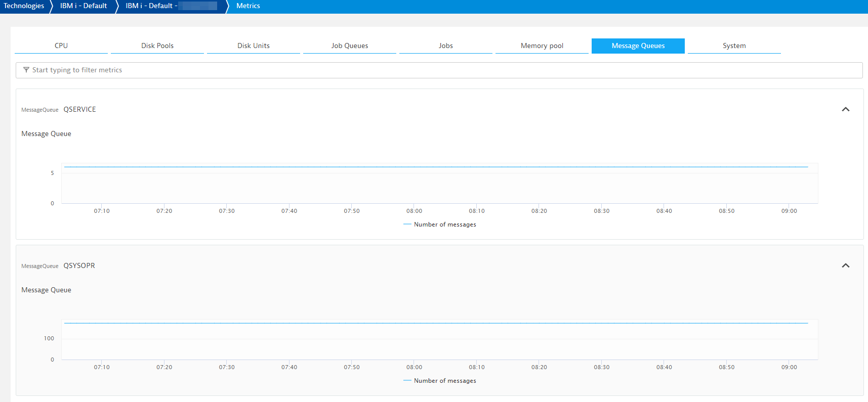868x402 pixels.
Task: Click the Metrics breadcrumb
Action: [x=248, y=6]
